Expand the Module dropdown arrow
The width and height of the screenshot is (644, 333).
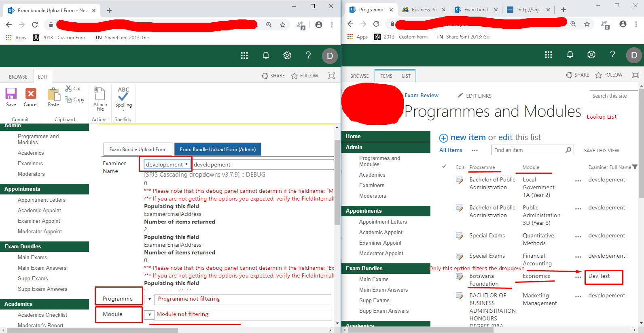click(x=149, y=315)
